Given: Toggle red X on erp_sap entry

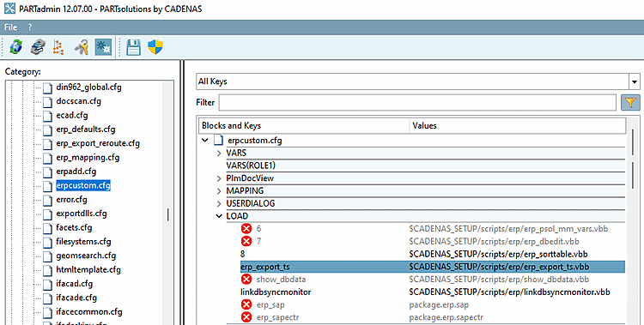Looking at the screenshot, I should [x=246, y=305].
